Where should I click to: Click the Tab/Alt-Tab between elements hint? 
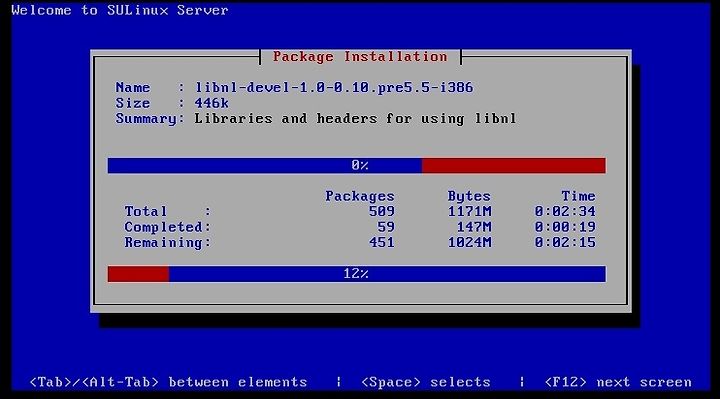click(x=168, y=382)
